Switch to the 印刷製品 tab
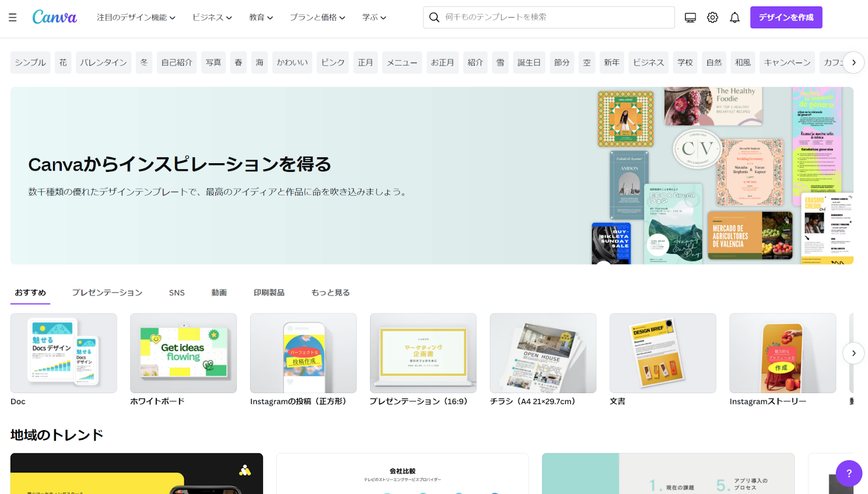This screenshot has width=868, height=494. [269, 292]
